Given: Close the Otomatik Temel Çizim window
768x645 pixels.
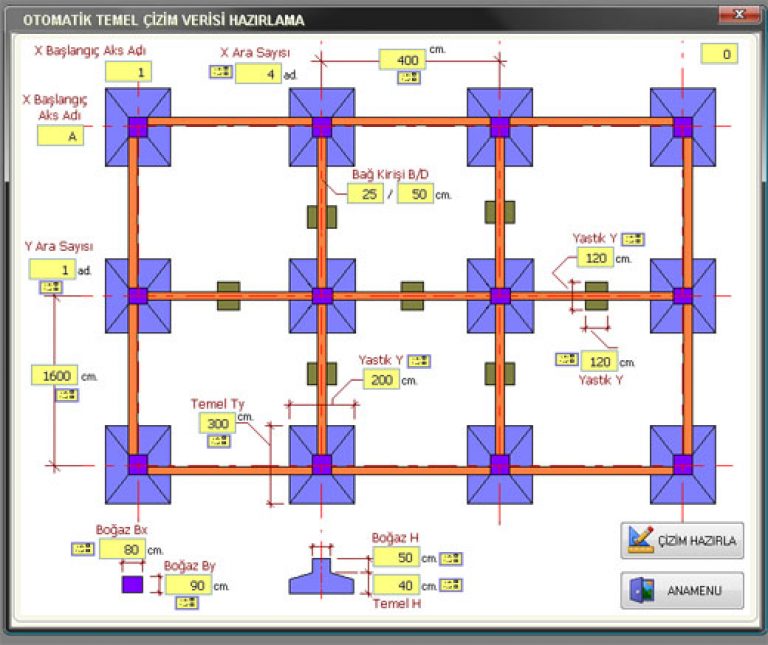Looking at the screenshot, I should click(x=739, y=15).
